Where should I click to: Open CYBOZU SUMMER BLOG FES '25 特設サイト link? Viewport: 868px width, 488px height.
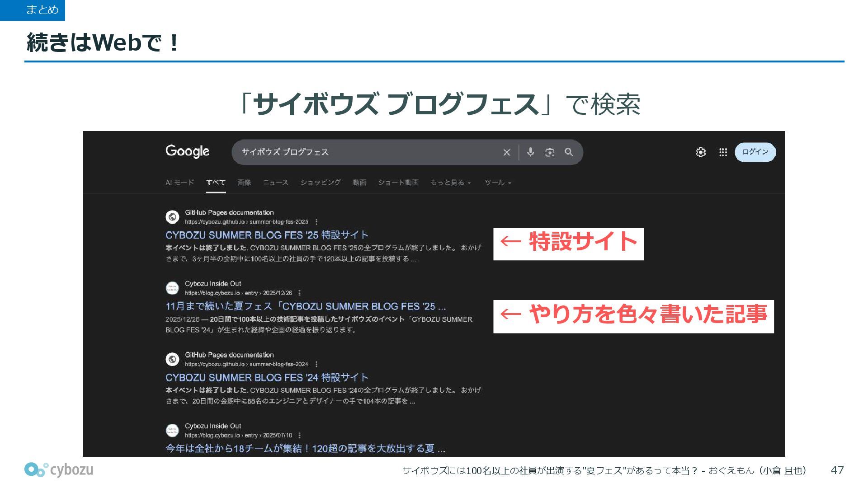[267, 235]
